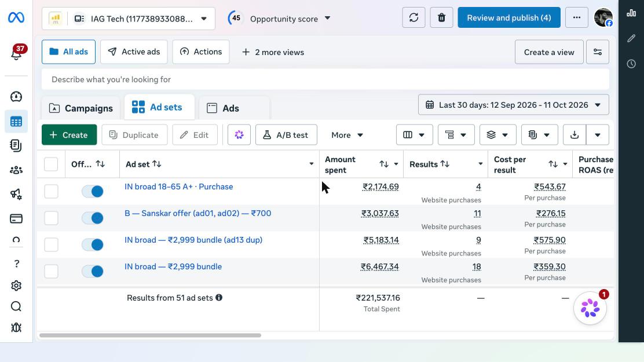Viewport: 644px width, 362px height.
Task: Toggle off IN broad 18–65 A+ Purchase ad set
Action: click(93, 191)
